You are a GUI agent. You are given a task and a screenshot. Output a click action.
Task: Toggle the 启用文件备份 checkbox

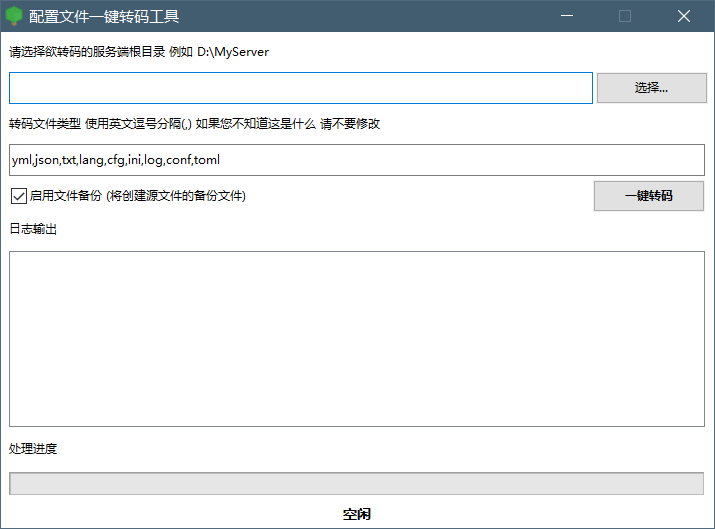click(18, 196)
